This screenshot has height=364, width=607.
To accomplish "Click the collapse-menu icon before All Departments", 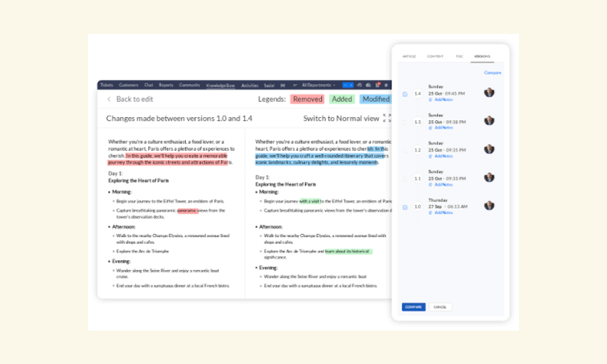I will [295, 85].
